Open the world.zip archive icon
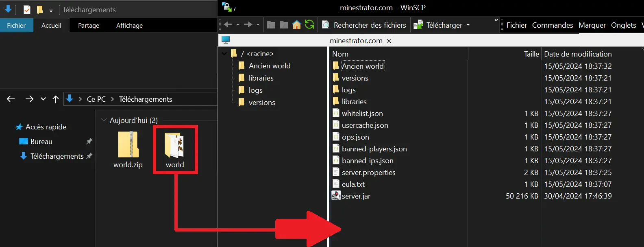Screen dimensions: 644x247 [128, 145]
